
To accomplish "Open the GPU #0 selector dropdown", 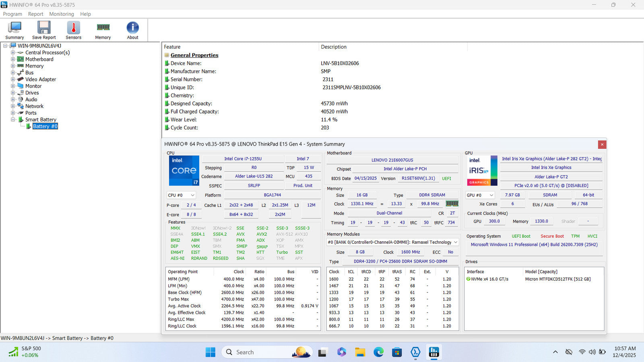I will tap(480, 195).
